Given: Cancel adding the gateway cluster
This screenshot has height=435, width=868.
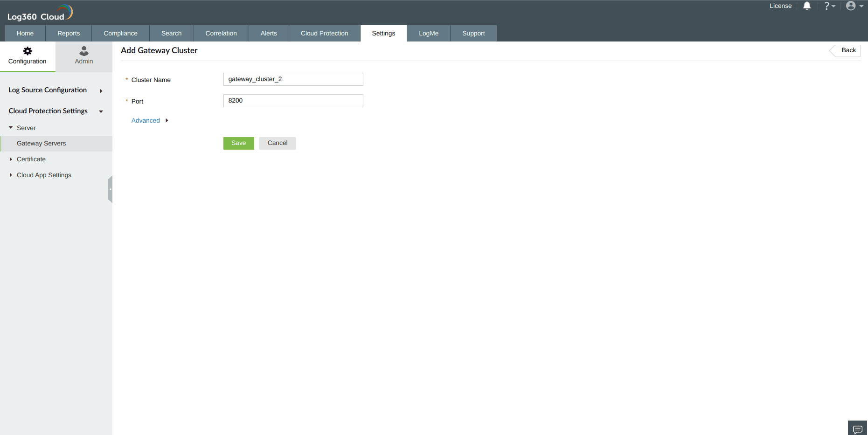Looking at the screenshot, I should 277,143.
